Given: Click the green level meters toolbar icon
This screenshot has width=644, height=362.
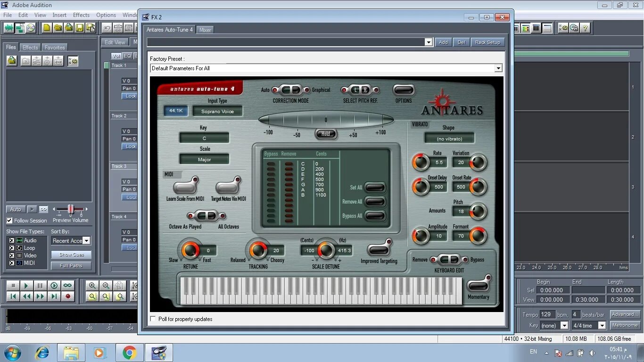Looking at the screenshot, I should (525, 28).
